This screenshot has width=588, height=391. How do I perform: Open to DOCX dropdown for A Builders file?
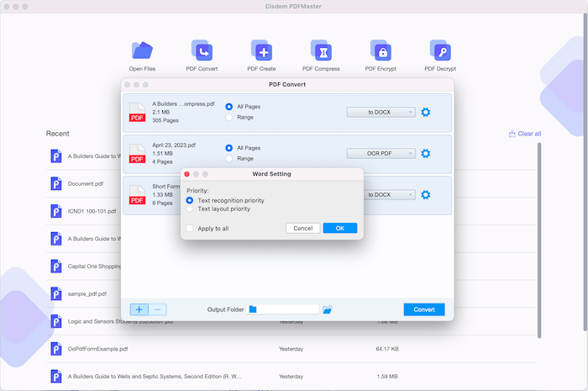click(381, 112)
